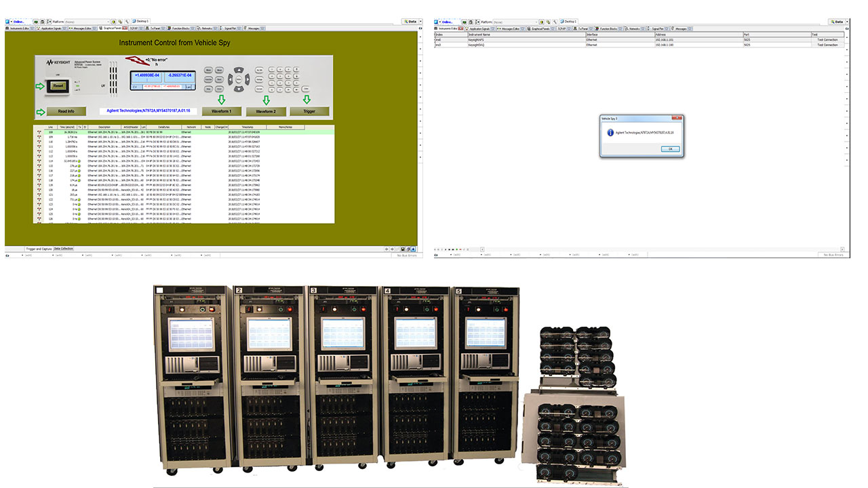
Task: Switch to Messages Editor tab in left window
Action: tap(81, 28)
